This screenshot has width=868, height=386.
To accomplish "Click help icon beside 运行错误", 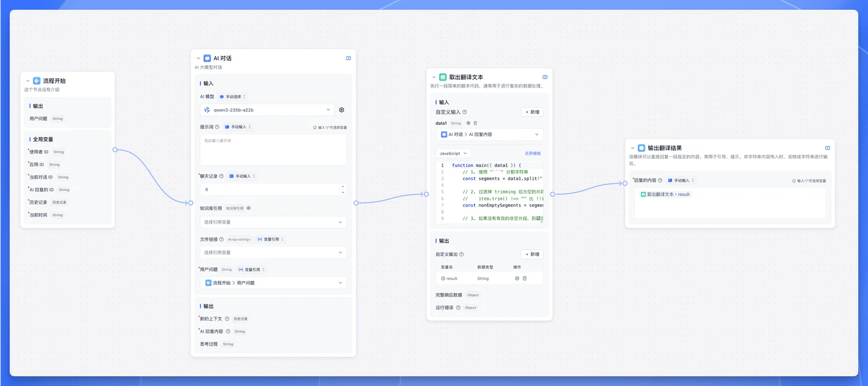I will point(458,308).
